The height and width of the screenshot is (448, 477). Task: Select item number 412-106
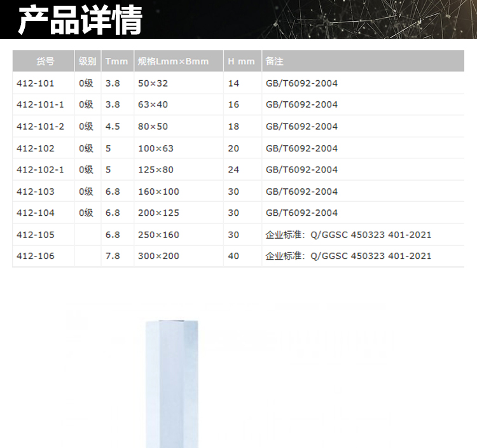coord(35,256)
